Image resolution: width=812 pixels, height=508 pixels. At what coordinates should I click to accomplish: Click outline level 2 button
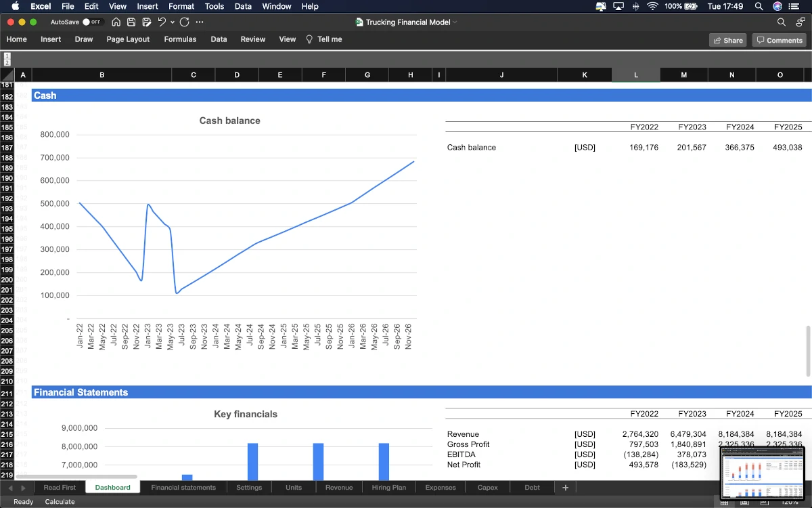pyautogui.click(x=7, y=62)
